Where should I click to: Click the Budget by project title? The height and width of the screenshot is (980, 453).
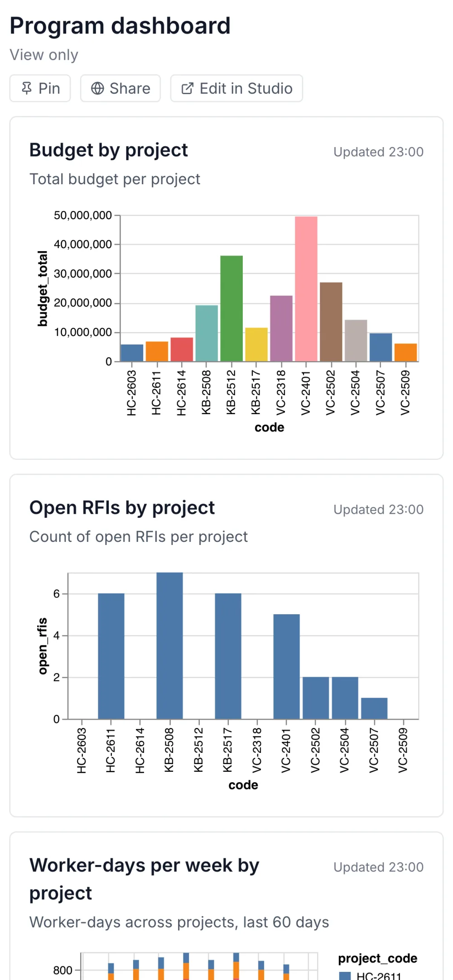pyautogui.click(x=109, y=150)
